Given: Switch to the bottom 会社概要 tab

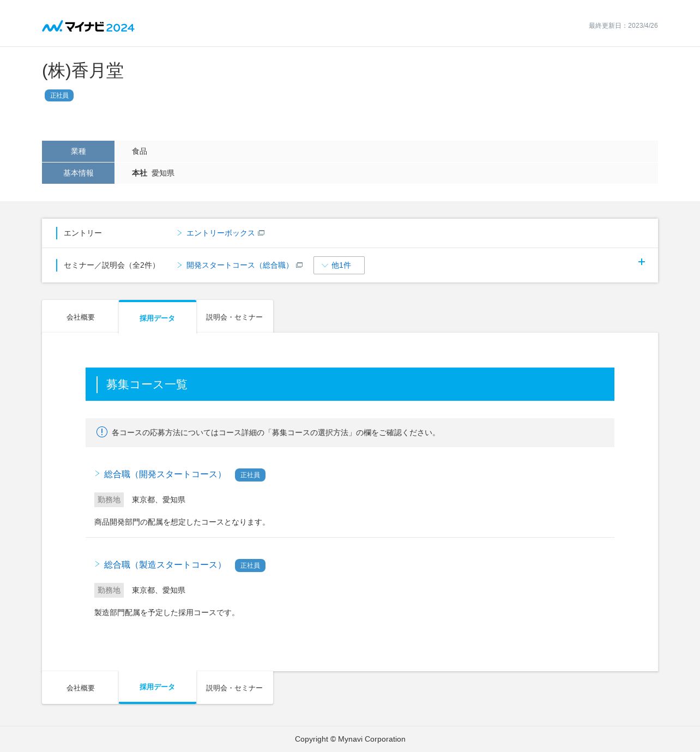Looking at the screenshot, I should click(x=81, y=688).
